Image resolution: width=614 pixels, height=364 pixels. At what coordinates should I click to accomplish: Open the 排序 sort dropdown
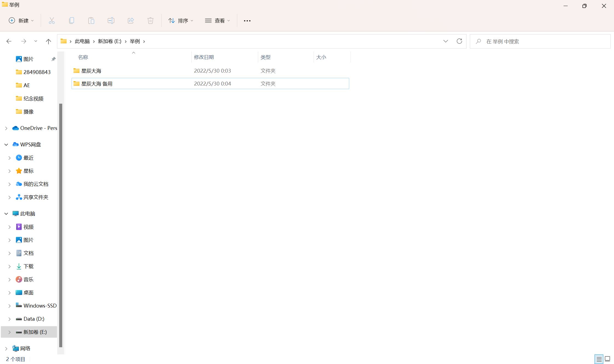point(181,21)
